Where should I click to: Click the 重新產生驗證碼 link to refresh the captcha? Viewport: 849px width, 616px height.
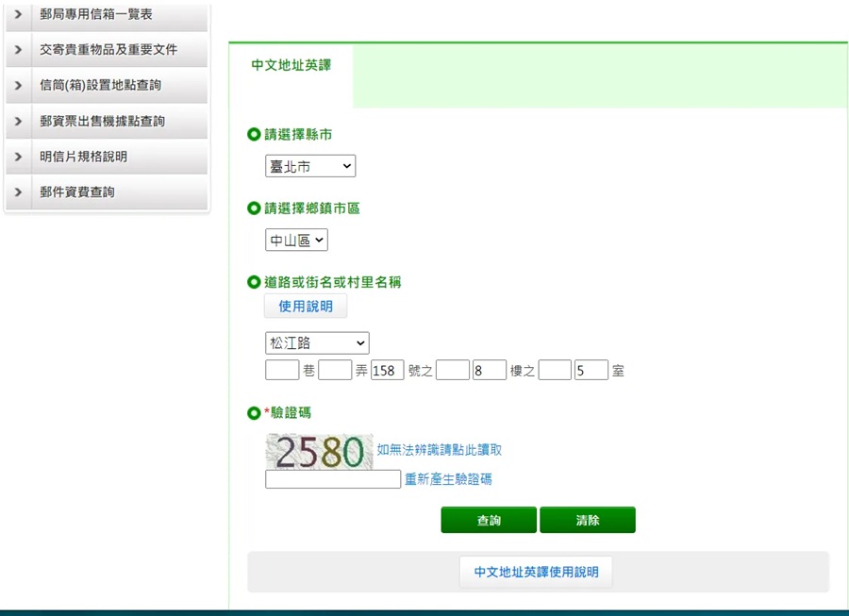[x=448, y=479]
